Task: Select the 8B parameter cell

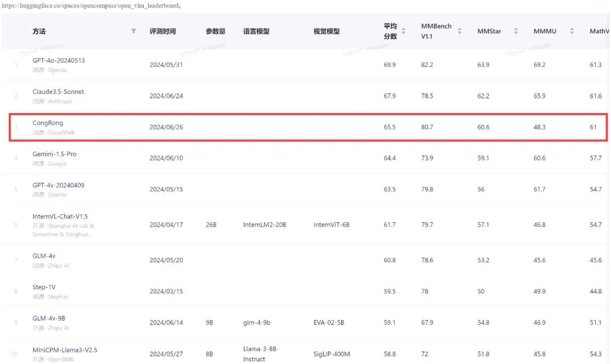Action: click(209, 354)
